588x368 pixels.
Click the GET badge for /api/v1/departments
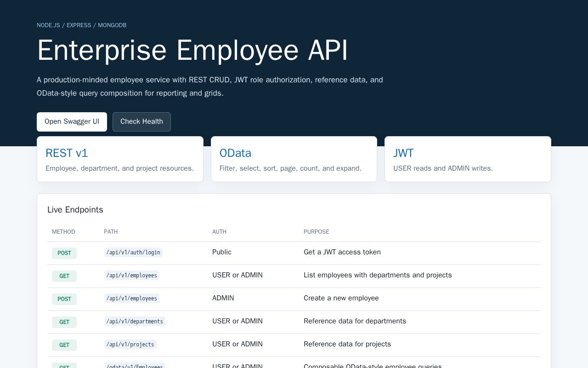64,322
